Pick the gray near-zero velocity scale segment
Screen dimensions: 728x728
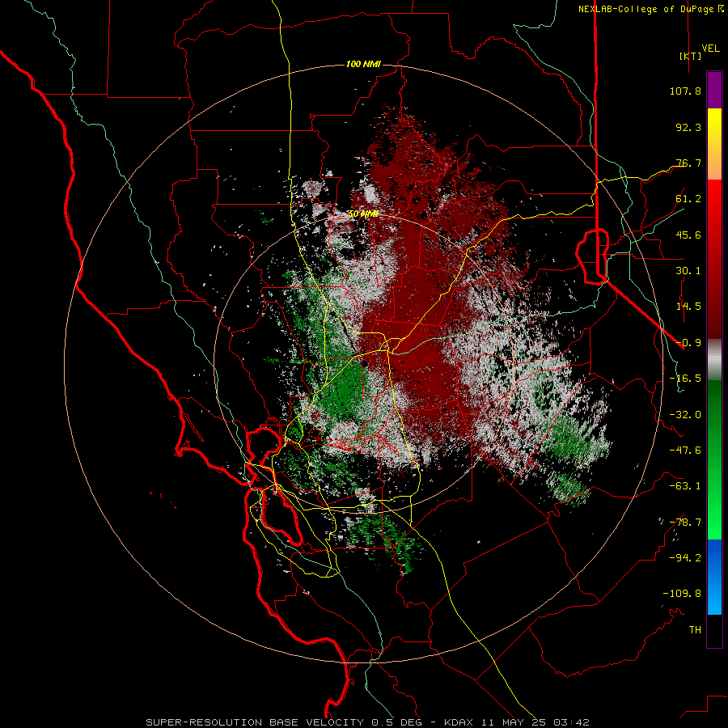tap(714, 360)
